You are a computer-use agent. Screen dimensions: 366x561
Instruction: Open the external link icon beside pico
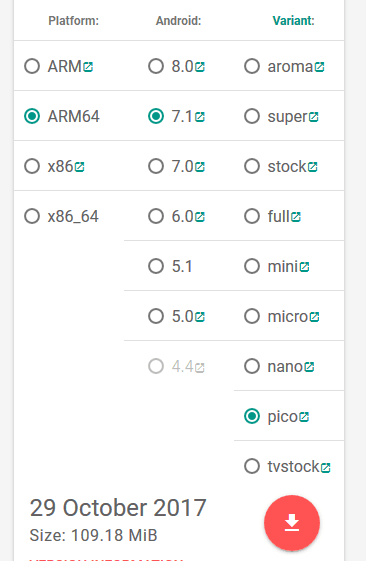point(304,417)
